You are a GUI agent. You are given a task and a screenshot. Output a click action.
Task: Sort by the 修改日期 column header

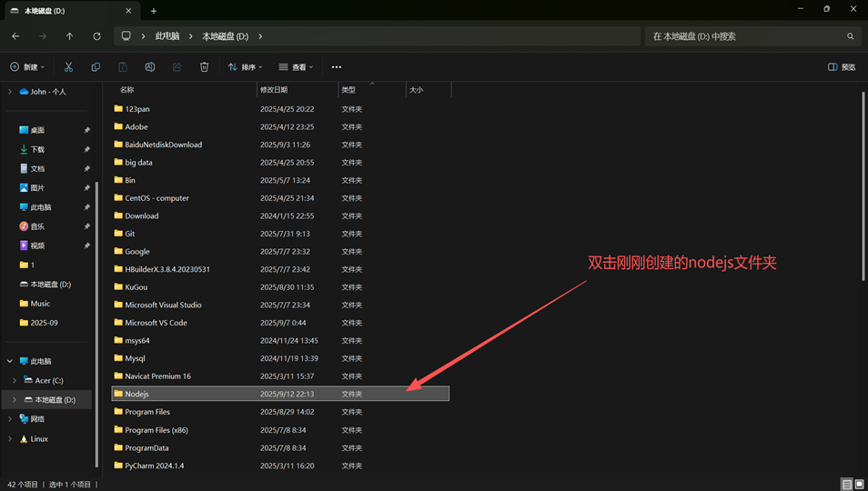pos(274,90)
